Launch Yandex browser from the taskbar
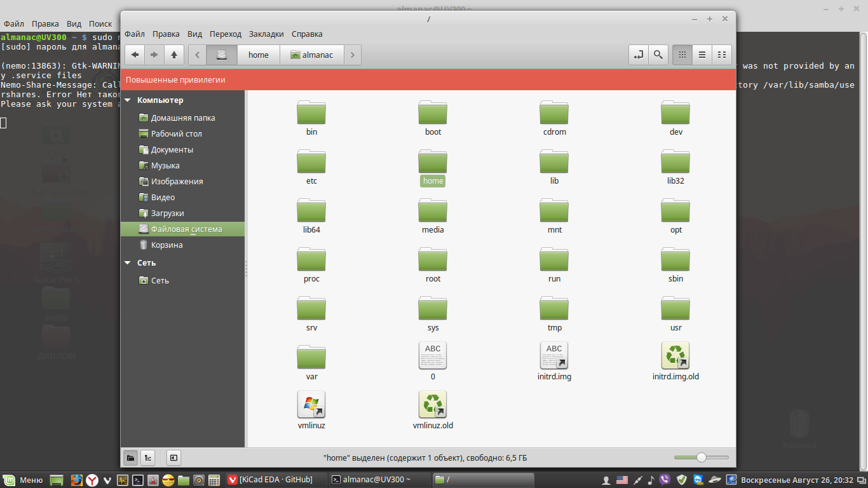 point(92,480)
